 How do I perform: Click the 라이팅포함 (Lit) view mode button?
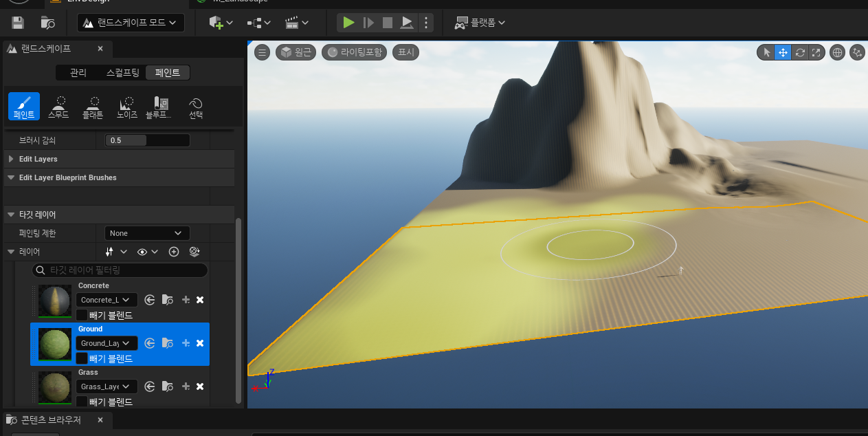click(355, 52)
